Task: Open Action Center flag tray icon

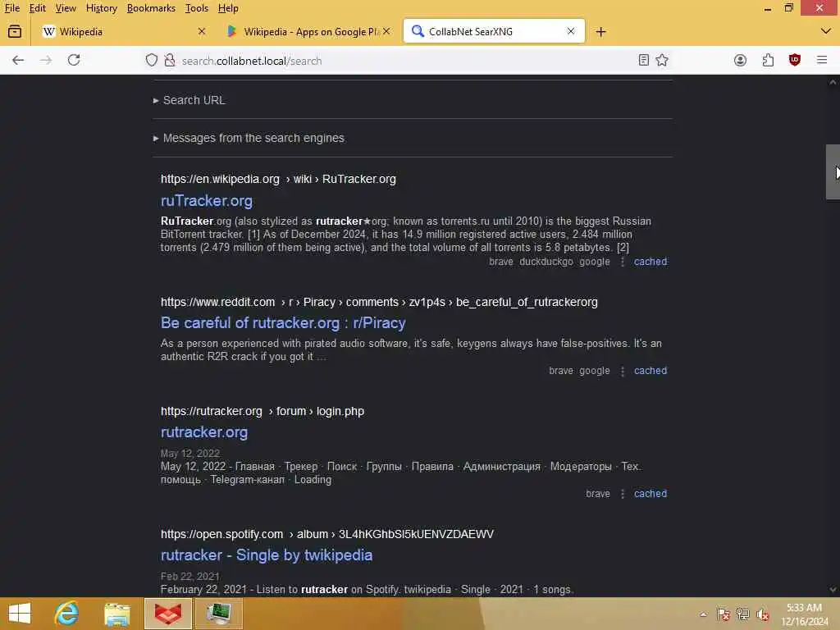Action: click(x=724, y=614)
